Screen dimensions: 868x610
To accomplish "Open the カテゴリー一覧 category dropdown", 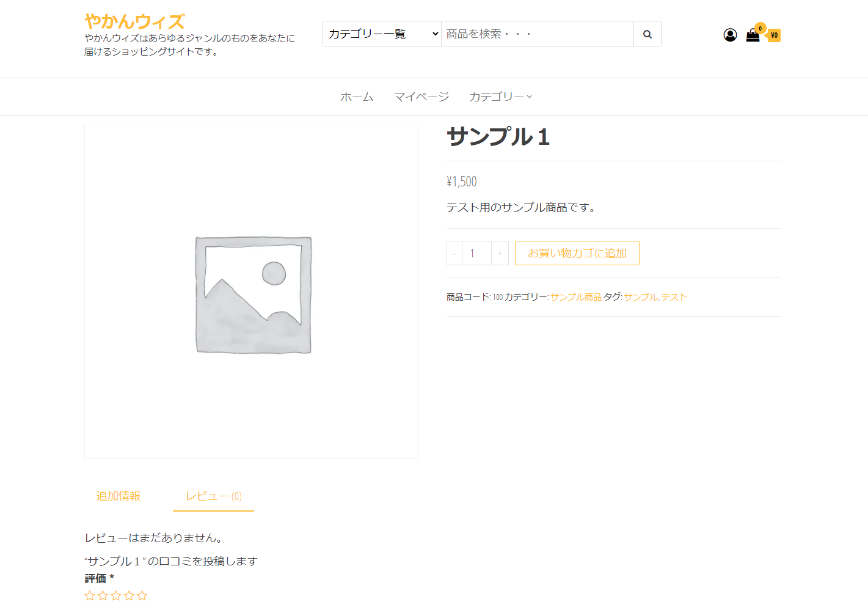I will point(381,34).
